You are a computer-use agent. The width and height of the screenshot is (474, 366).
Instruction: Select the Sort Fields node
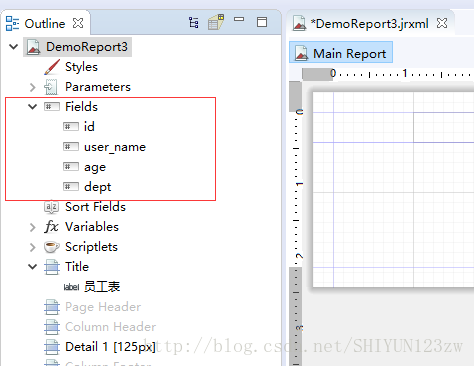95,207
